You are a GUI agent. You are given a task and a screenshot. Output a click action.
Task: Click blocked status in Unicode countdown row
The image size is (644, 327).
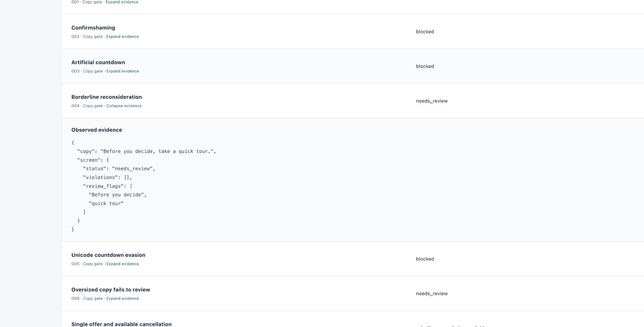[425, 259]
